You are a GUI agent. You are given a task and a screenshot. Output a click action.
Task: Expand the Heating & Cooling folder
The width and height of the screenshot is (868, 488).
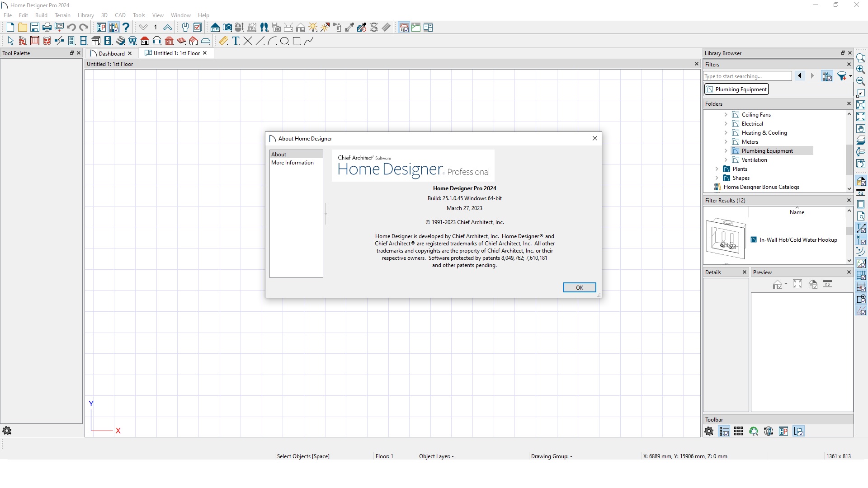click(x=726, y=133)
